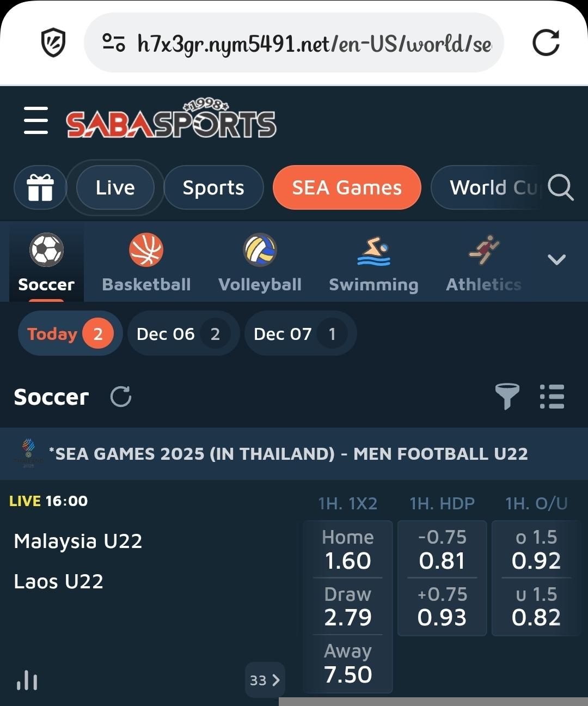588x706 pixels.
Task: Open the Sports tab
Action: coord(213,187)
